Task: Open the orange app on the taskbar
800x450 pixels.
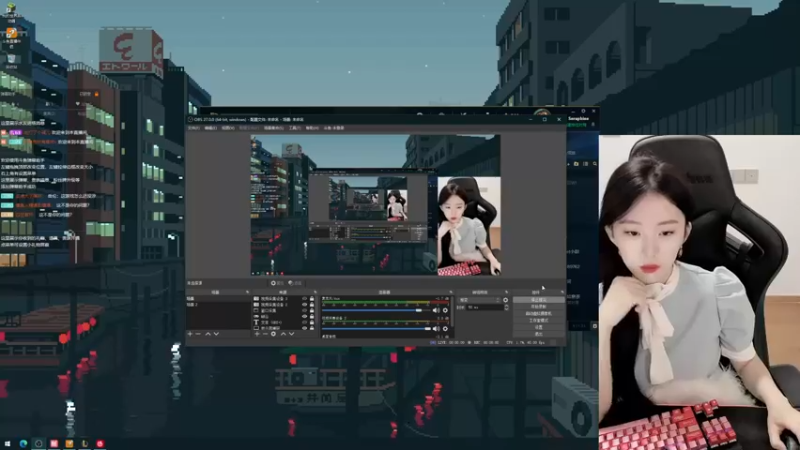Action: pos(69,444)
